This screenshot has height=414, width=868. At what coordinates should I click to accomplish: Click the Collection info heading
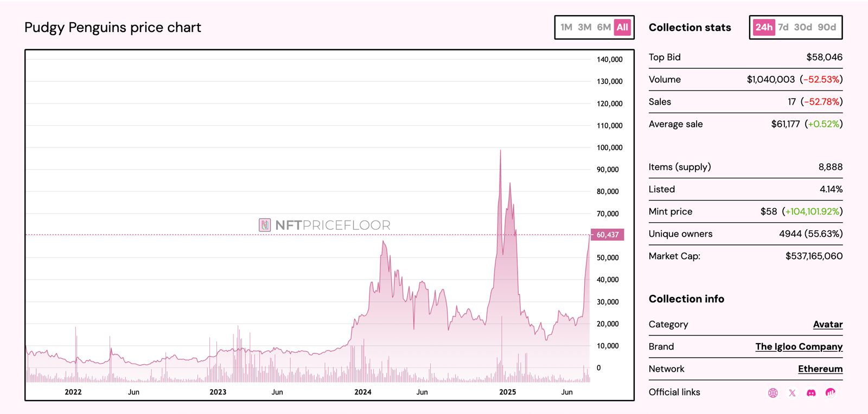686,299
